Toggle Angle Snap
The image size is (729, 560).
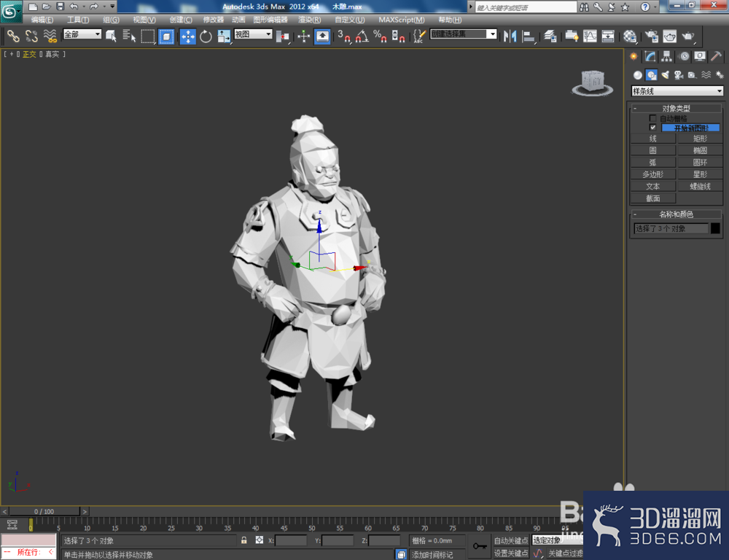tap(362, 36)
